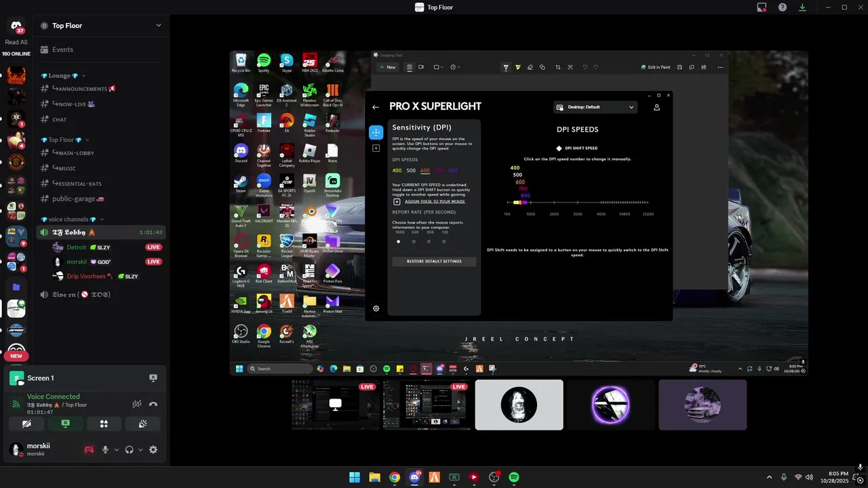The image size is (868, 488).
Task: Show hidden tray icons chevron
Action: tap(769, 477)
